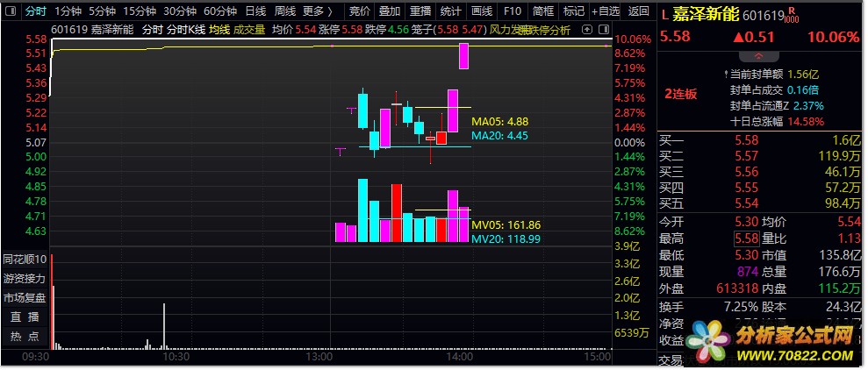Click the MV05: 161.86 volume label
Viewport: 868px width, 370px height.
[506, 225]
